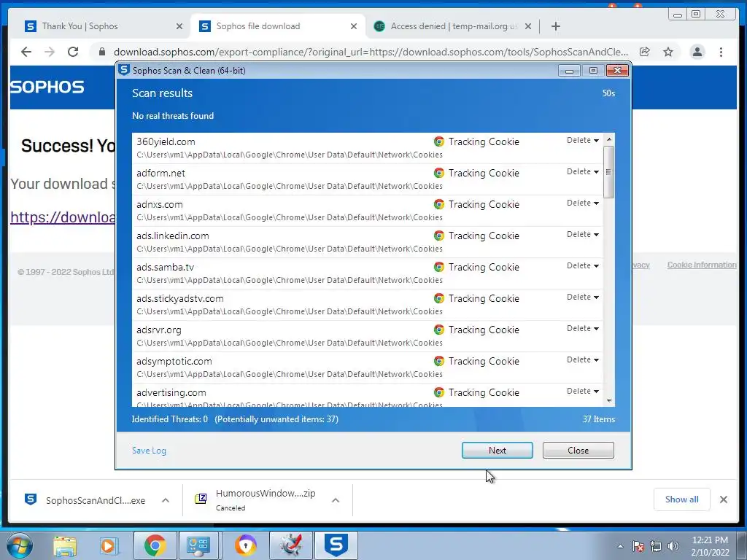Click the Next button
Screen dimensions: 747x560
[498, 451]
